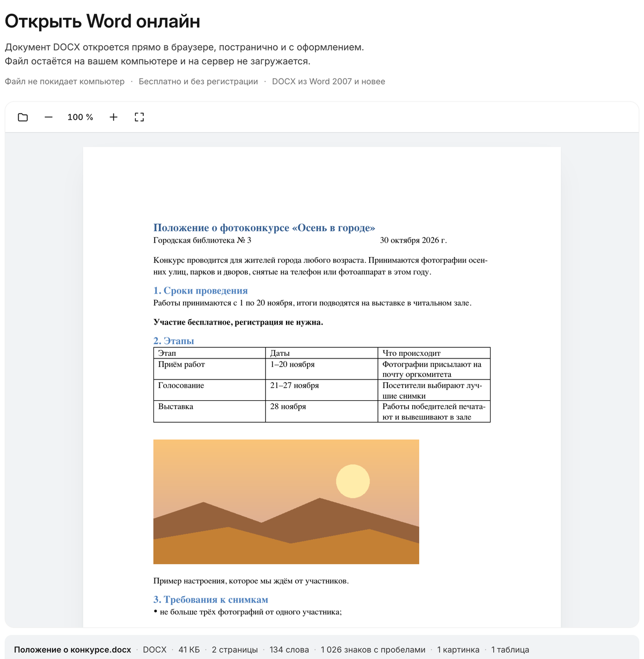
Task: Click the table cell "21–27 ноября"
Action: pyautogui.click(x=321, y=390)
